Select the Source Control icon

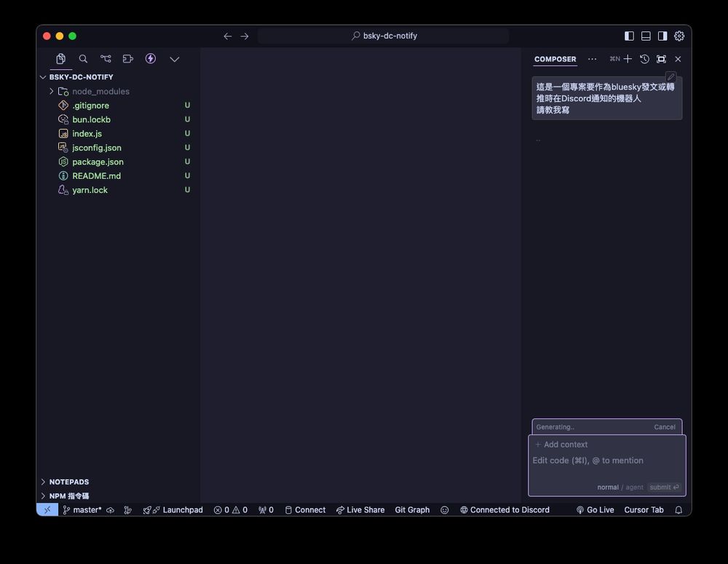(106, 58)
